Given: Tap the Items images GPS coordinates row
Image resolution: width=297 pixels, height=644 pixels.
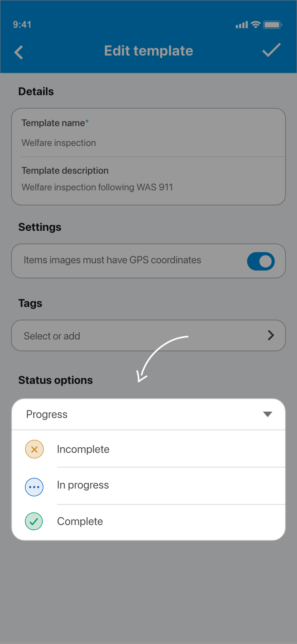Looking at the screenshot, I should (x=148, y=261).
